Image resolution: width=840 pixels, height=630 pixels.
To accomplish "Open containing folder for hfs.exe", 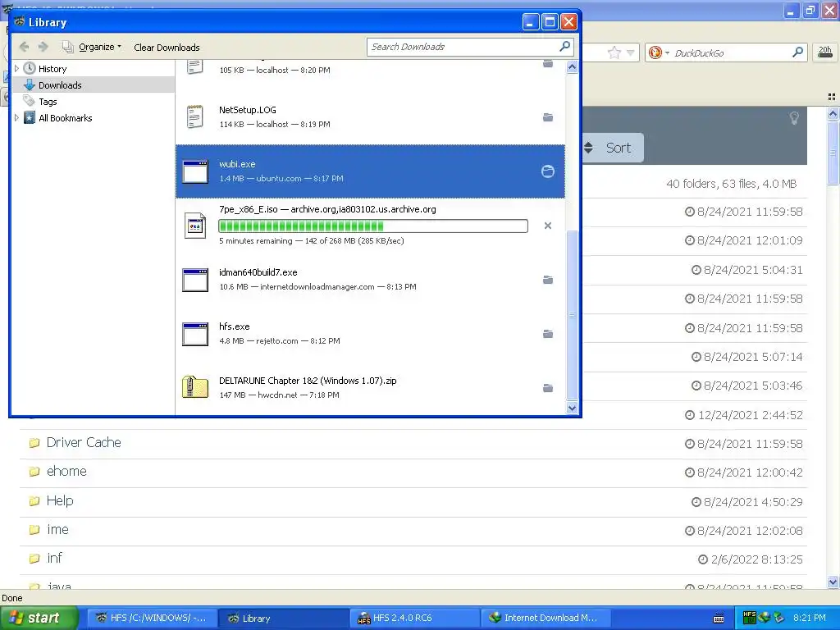I will [x=547, y=334].
